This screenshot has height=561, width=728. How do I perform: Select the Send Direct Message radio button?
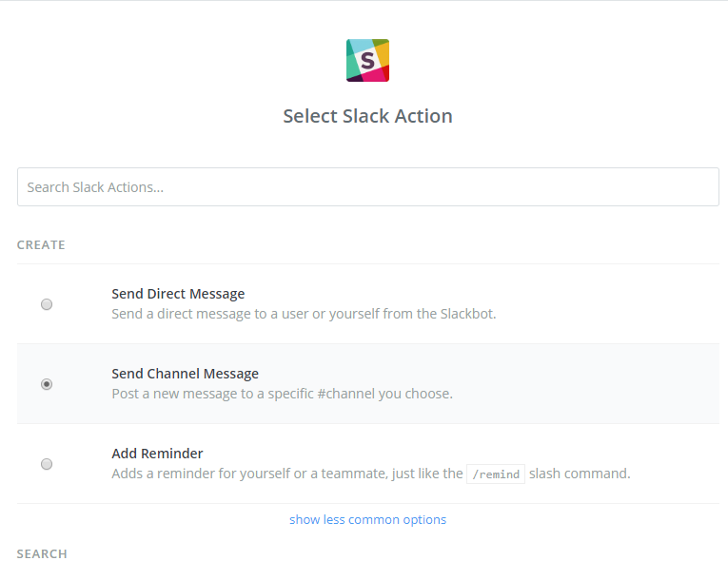click(x=47, y=304)
